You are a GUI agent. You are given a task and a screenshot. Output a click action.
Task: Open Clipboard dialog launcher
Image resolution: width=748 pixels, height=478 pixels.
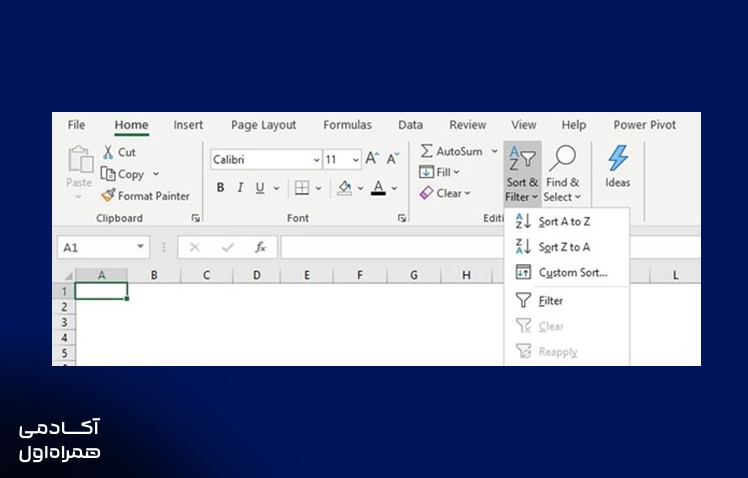195,218
